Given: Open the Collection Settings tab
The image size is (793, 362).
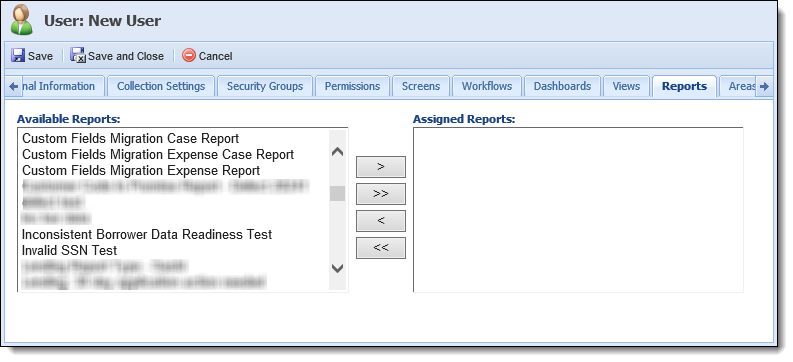Looking at the screenshot, I should (x=161, y=86).
